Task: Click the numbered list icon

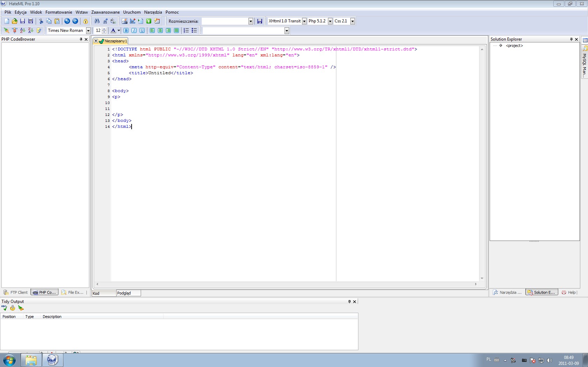Action: [186, 30]
